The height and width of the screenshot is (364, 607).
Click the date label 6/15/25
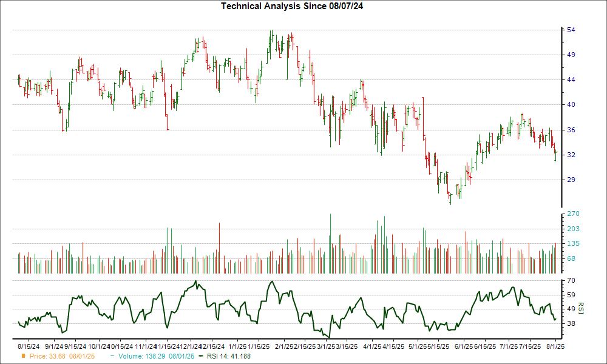tap(484, 346)
